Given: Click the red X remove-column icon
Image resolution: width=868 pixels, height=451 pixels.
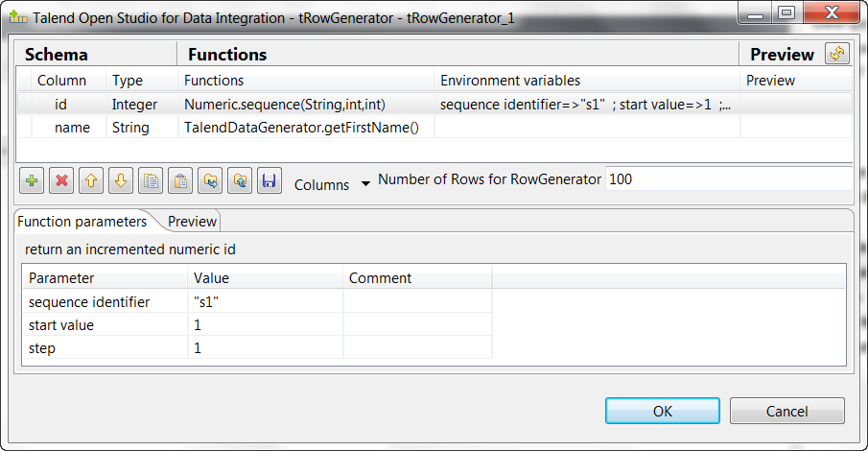Looking at the screenshot, I should (62, 179).
